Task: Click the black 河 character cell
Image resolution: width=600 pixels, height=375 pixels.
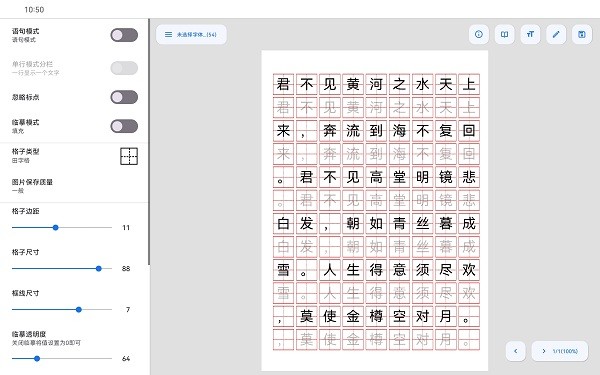Action: 376,84
